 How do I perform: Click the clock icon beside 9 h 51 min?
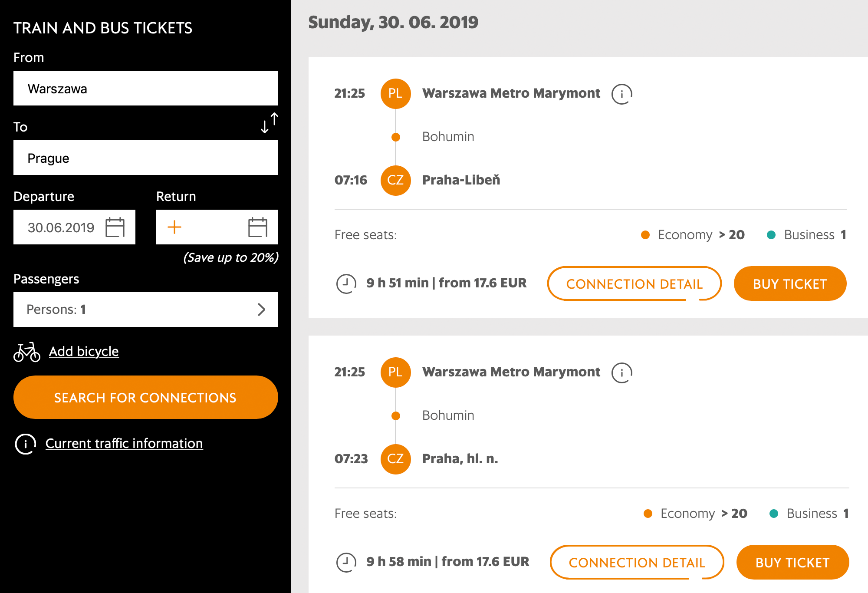(x=346, y=284)
